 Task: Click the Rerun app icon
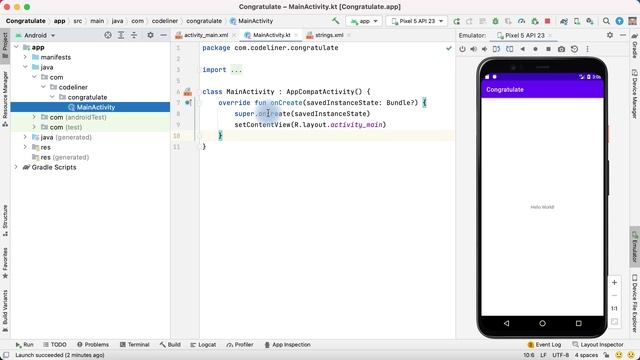(x=457, y=21)
